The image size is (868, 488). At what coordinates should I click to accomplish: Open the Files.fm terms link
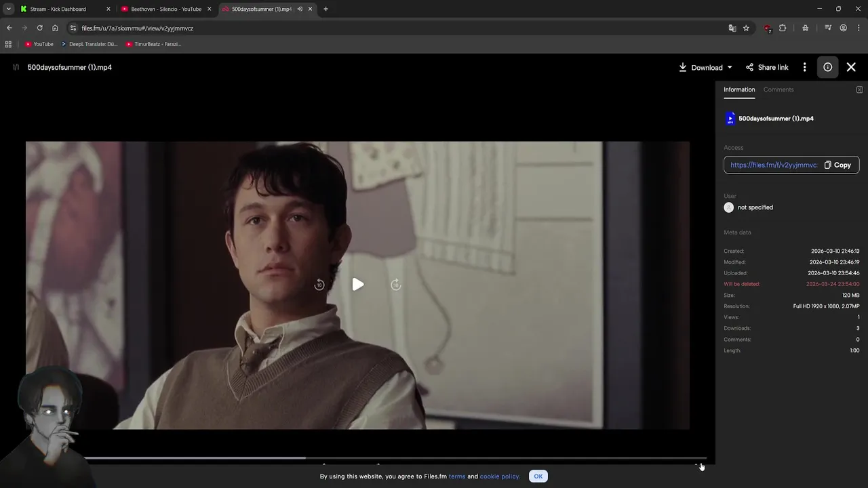click(x=457, y=476)
